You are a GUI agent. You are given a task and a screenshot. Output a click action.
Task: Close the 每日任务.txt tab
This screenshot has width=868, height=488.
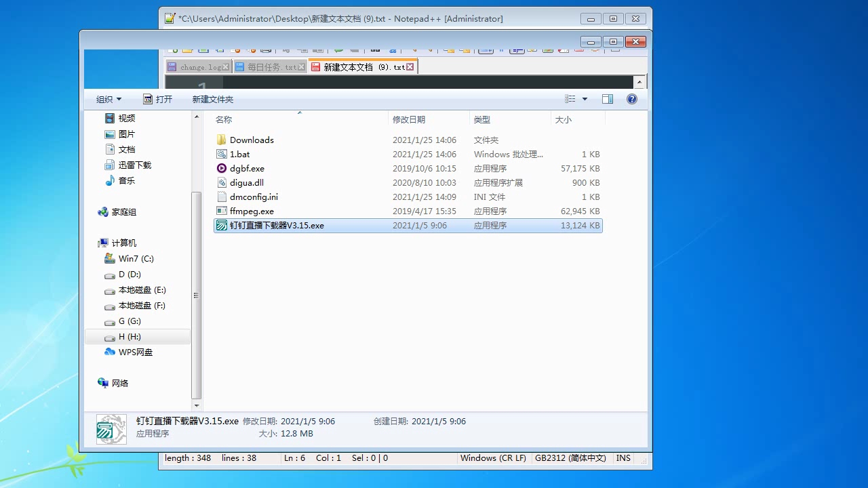tap(302, 67)
